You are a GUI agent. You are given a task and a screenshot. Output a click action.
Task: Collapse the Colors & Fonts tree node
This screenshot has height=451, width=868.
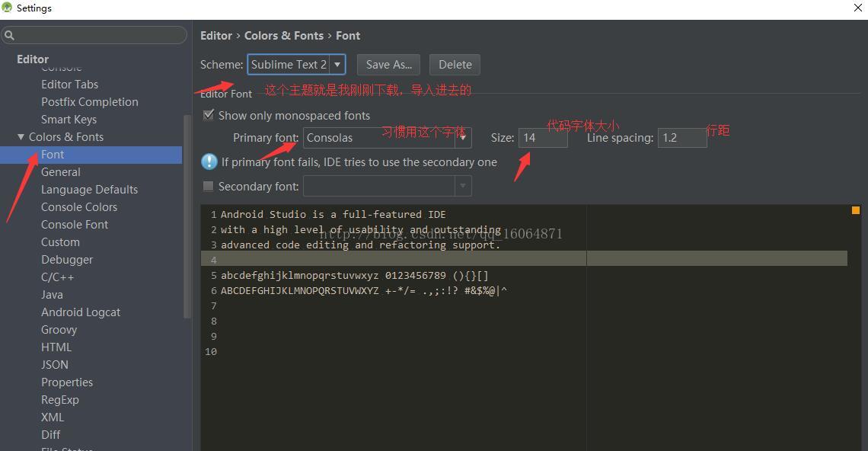[21, 137]
